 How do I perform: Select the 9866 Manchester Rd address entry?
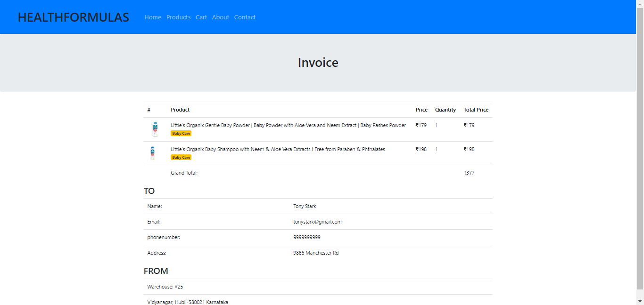(316, 253)
